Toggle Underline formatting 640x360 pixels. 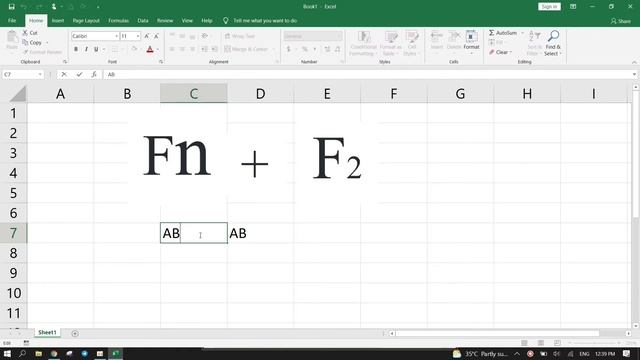(x=96, y=49)
